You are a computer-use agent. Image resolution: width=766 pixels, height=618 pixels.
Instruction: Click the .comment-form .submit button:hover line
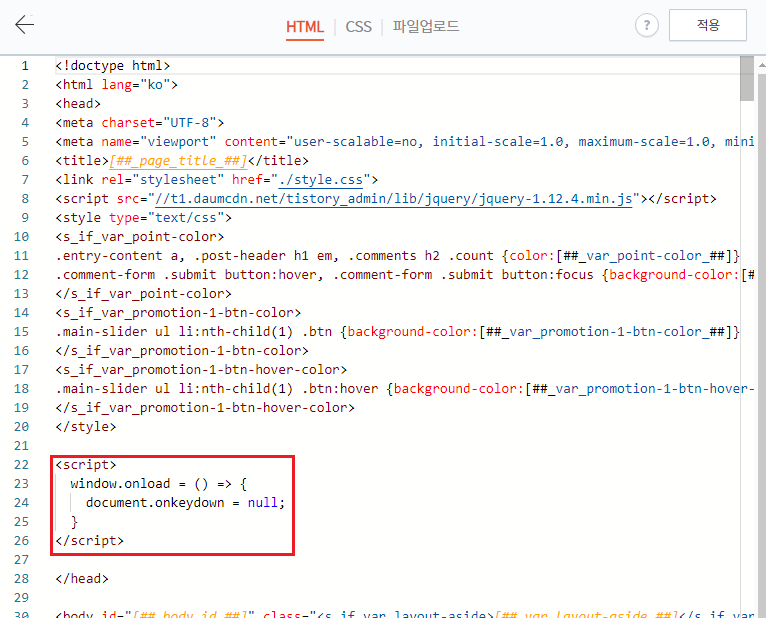coord(404,275)
